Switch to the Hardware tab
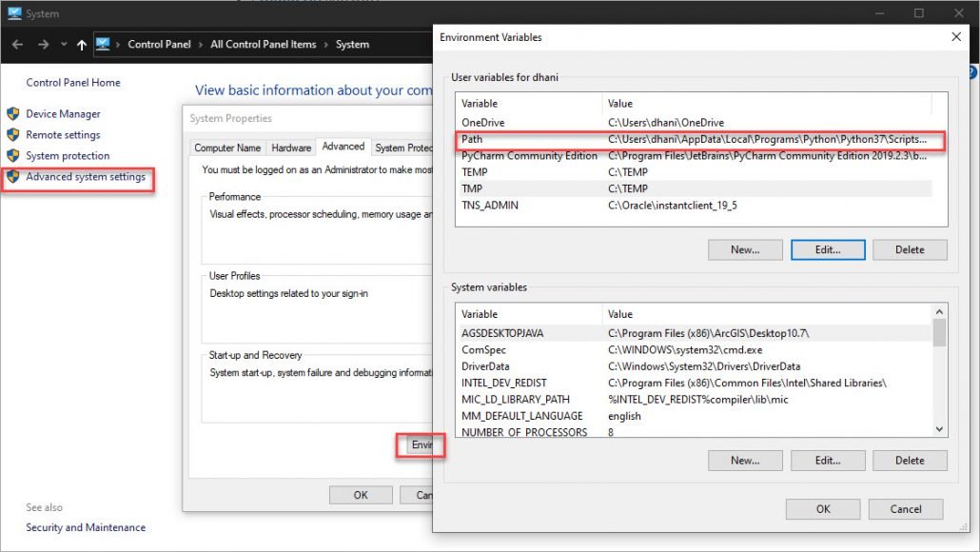 (x=291, y=148)
